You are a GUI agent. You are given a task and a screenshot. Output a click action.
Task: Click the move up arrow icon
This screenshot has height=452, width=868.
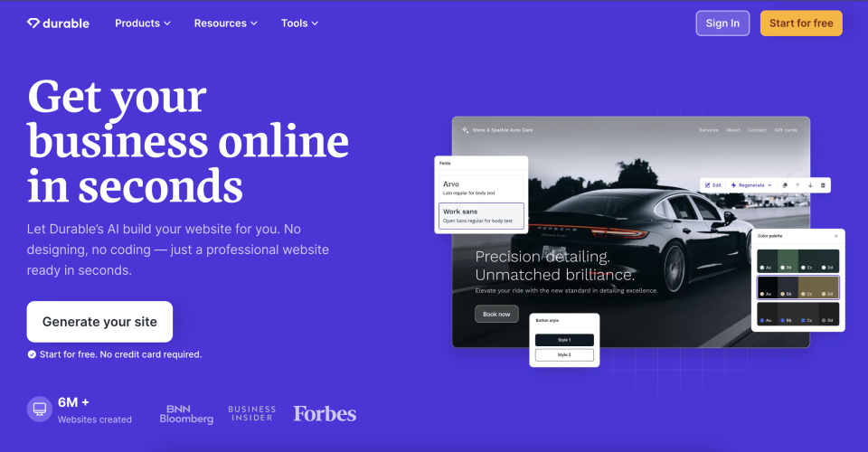point(797,185)
